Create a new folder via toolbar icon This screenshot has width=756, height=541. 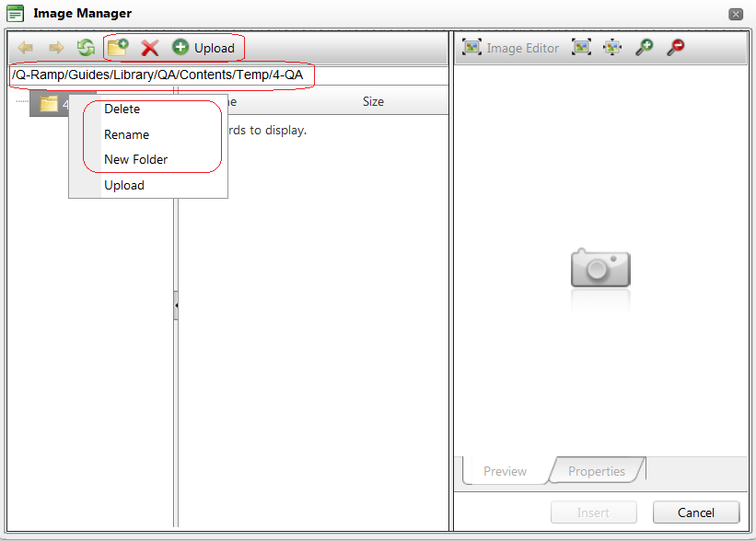click(x=118, y=48)
